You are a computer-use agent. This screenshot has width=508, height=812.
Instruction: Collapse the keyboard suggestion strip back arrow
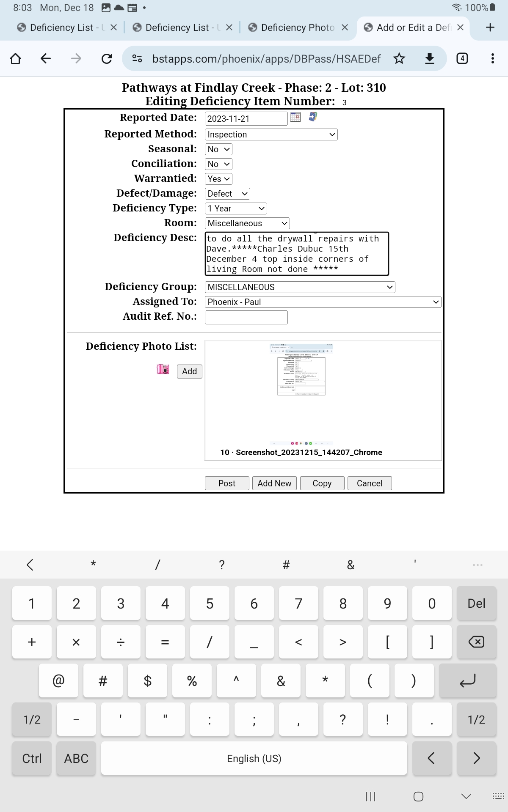(30, 565)
